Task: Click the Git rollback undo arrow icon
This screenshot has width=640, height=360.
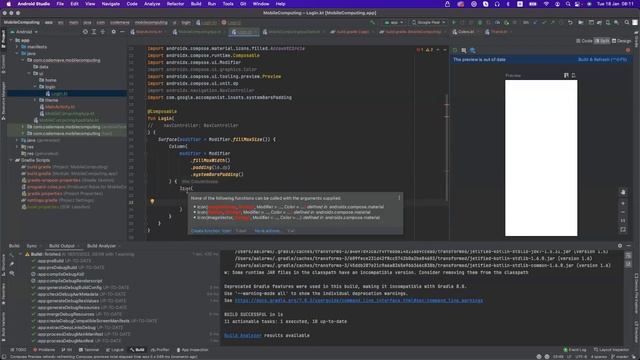Action: tap(570, 22)
